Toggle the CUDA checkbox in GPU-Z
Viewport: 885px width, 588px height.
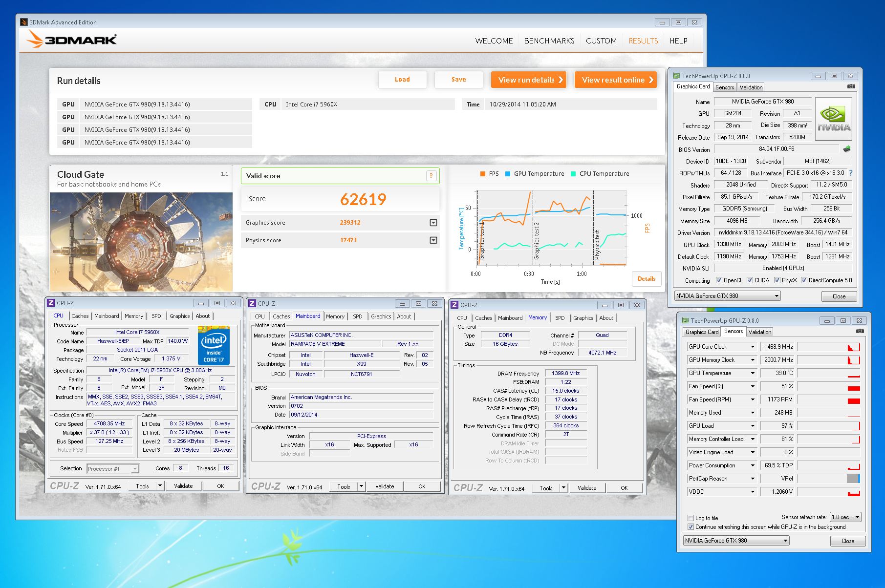[750, 280]
